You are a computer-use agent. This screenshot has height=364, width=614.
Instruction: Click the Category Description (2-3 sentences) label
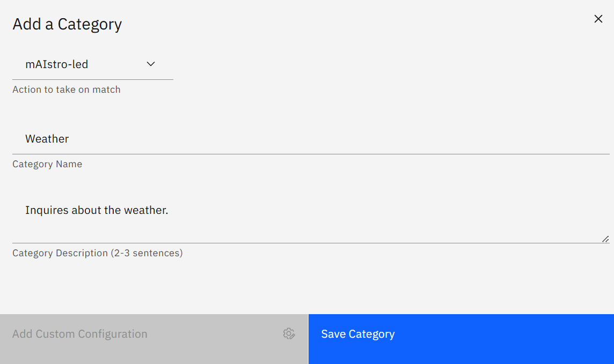(98, 253)
